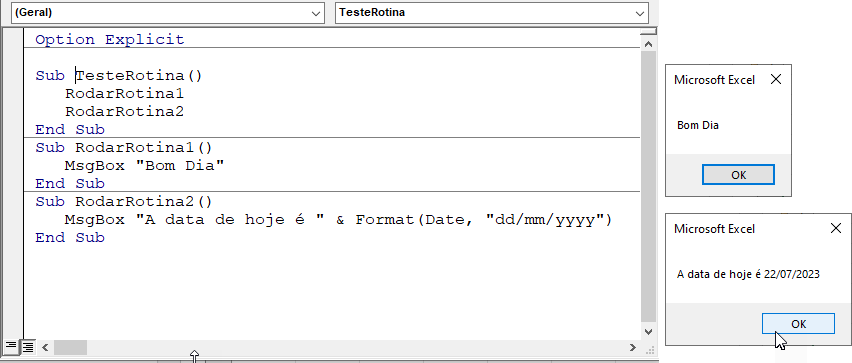This screenshot has width=852, height=363.
Task: Click OK in the date message dialog
Action: point(798,324)
